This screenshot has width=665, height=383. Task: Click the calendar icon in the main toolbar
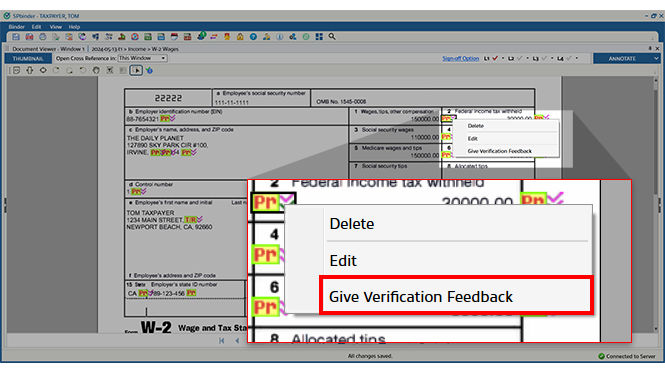pos(174,37)
